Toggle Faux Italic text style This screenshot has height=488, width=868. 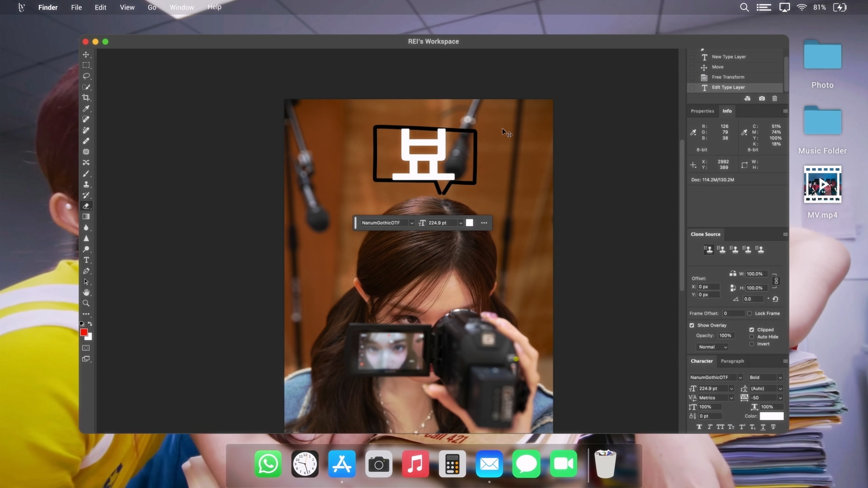tap(710, 427)
